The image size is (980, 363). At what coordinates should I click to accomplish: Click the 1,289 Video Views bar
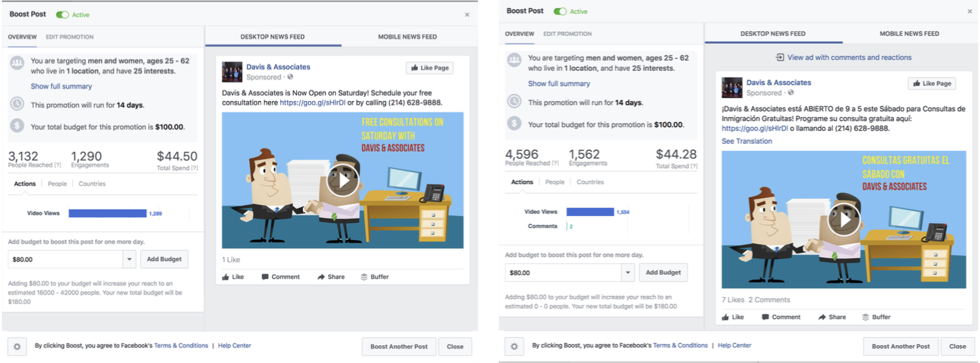click(x=107, y=214)
